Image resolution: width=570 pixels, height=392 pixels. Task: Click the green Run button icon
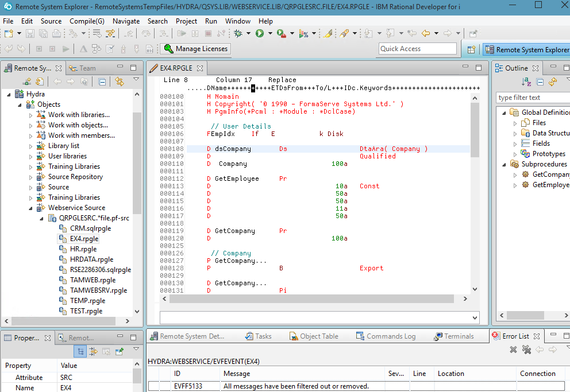[x=260, y=34]
